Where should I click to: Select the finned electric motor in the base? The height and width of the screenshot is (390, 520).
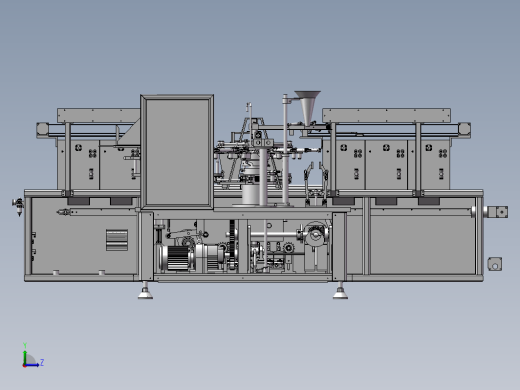[x=177, y=257]
